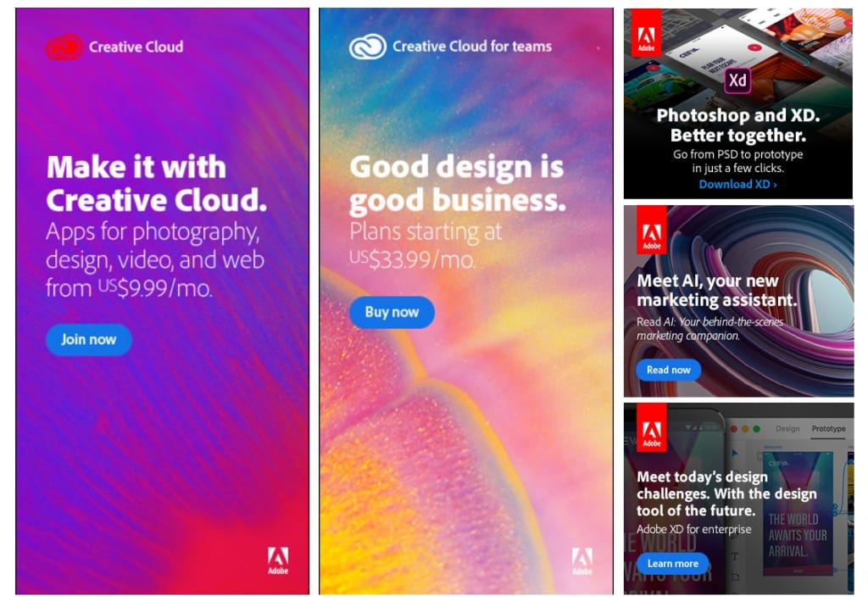868x607 pixels.
Task: Click the Read now button
Action: (668, 370)
